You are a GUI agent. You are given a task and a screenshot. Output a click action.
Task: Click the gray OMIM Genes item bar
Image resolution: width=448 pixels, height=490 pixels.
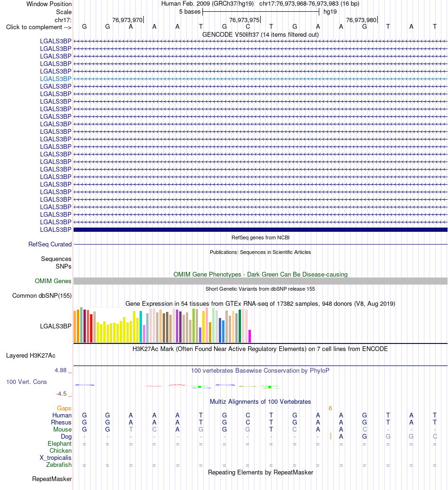tap(260, 281)
